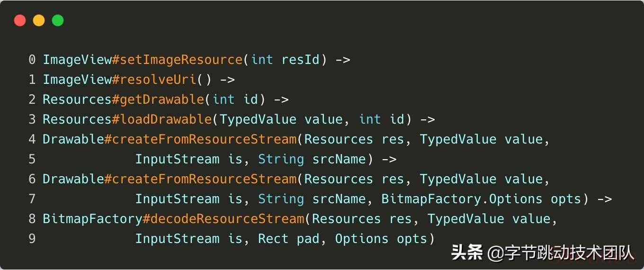The height and width of the screenshot is (270, 644).
Task: Click the yellow minimize dot
Action: (39, 20)
